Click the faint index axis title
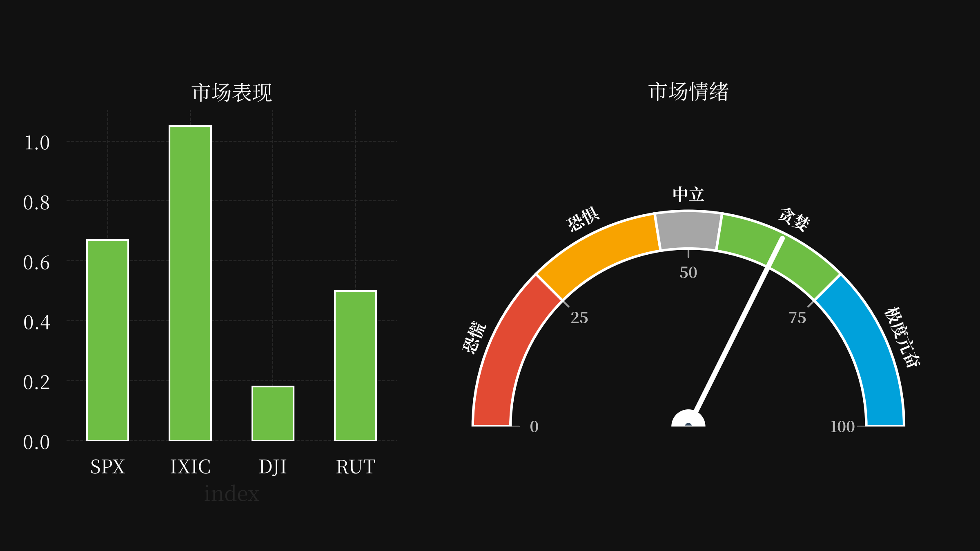The image size is (980, 551). (x=232, y=494)
